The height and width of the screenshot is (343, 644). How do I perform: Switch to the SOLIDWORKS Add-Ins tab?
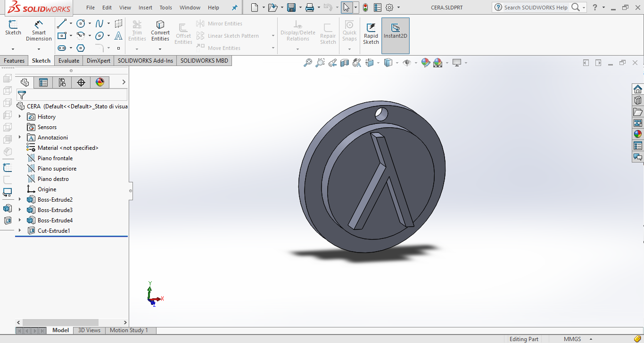[145, 61]
